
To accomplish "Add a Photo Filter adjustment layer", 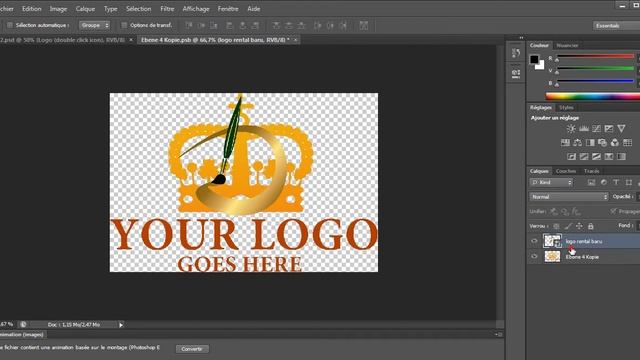I will click(x=602, y=142).
